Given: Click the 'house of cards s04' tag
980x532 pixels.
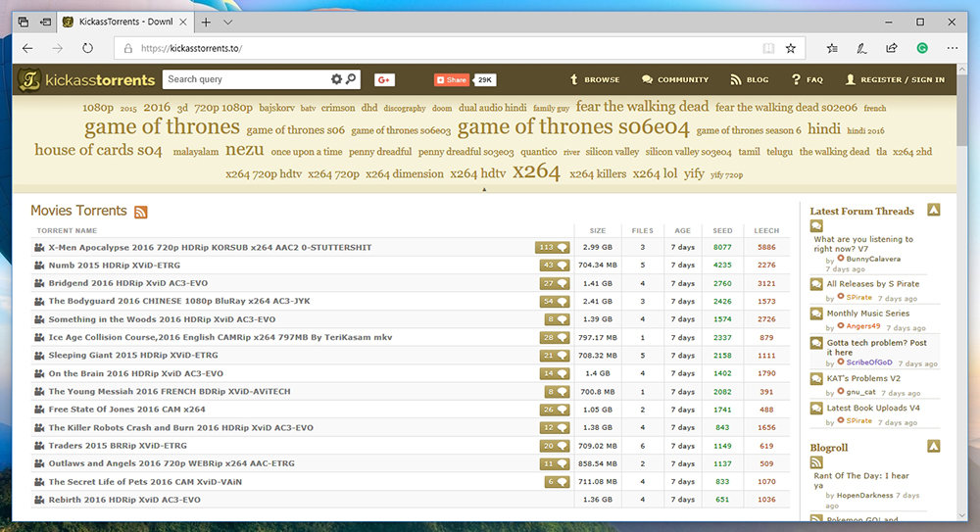Looking at the screenshot, I should click(98, 150).
